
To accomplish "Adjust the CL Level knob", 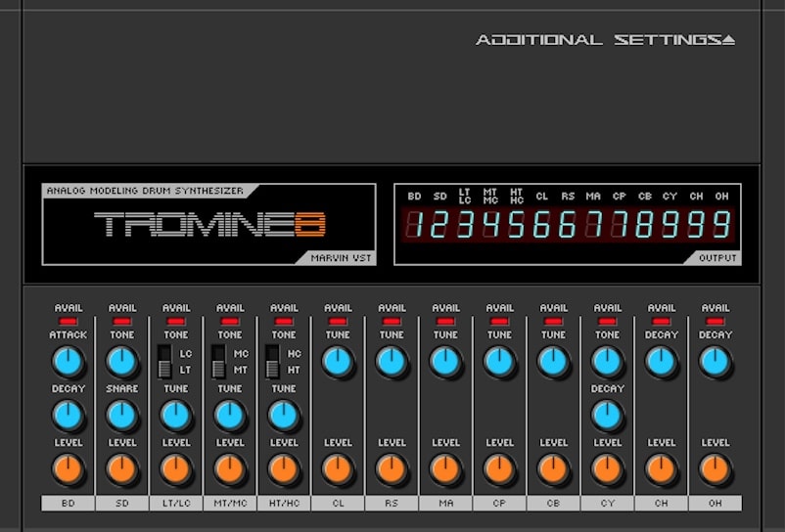I will point(338,469).
